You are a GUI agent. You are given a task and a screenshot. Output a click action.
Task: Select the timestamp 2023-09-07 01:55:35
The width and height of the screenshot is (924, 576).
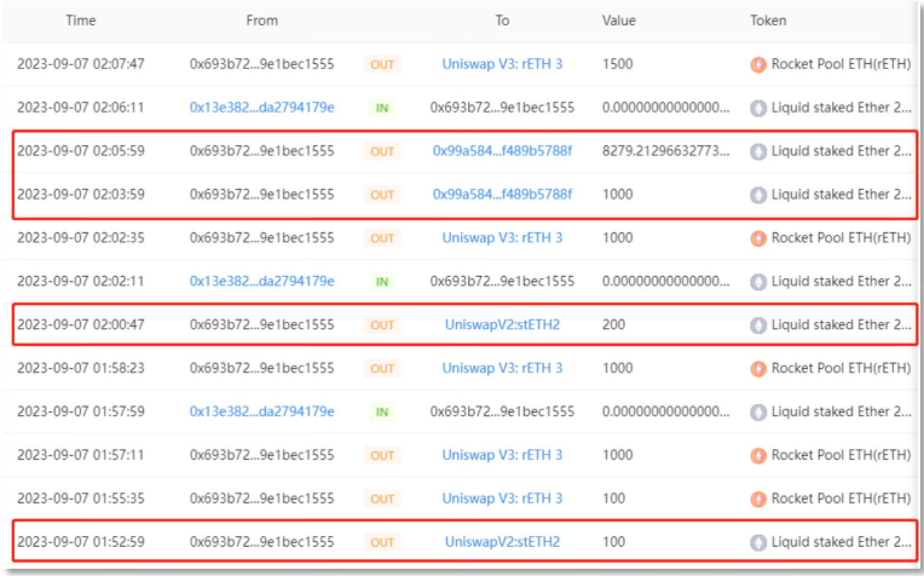(x=81, y=499)
